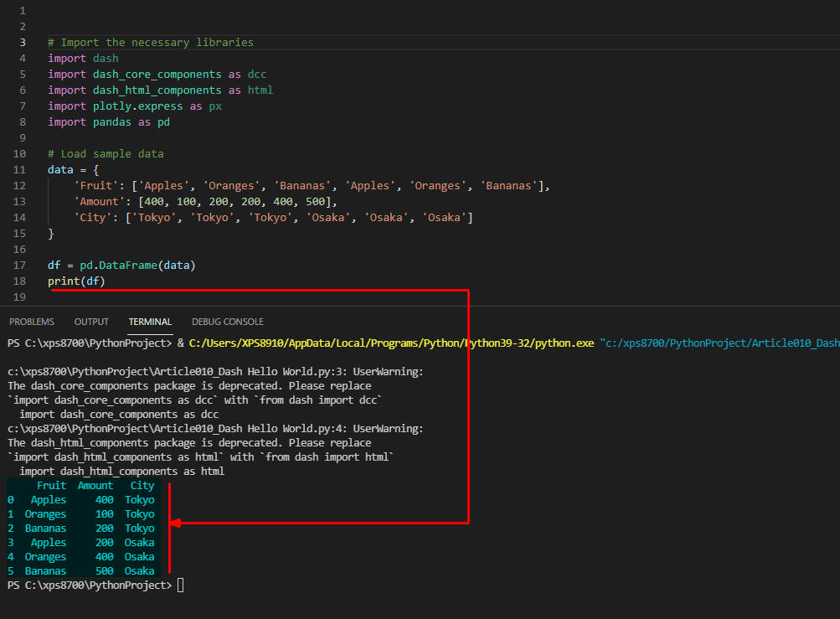Image resolution: width=840 pixels, height=619 pixels.
Task: Click 'import dash_html_components as html' code line
Action: tap(160, 90)
